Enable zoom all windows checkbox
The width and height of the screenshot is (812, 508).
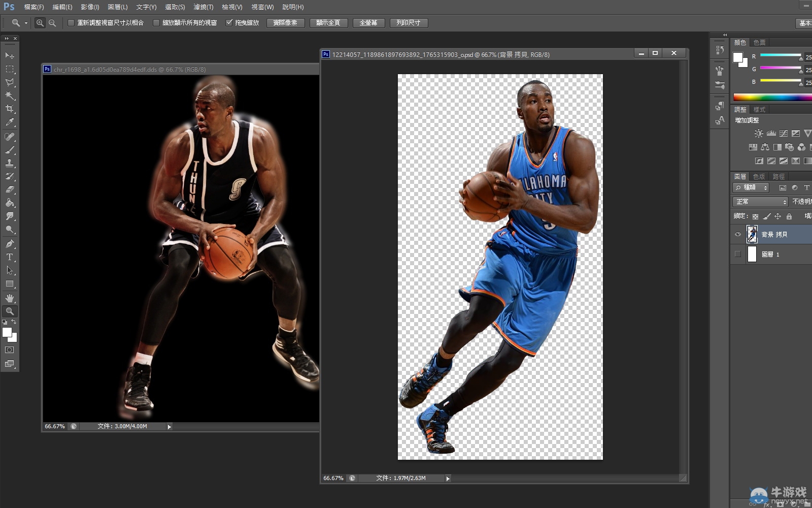(156, 23)
